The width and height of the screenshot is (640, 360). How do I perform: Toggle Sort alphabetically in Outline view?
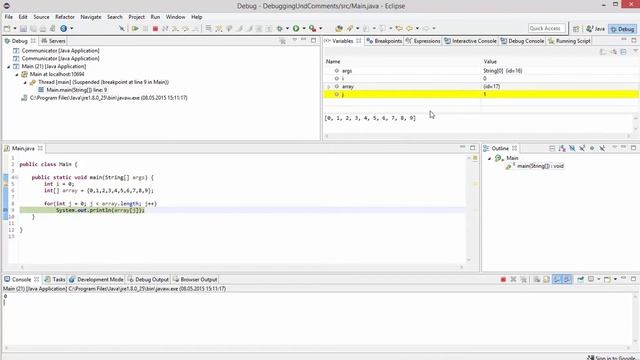pos(562,148)
